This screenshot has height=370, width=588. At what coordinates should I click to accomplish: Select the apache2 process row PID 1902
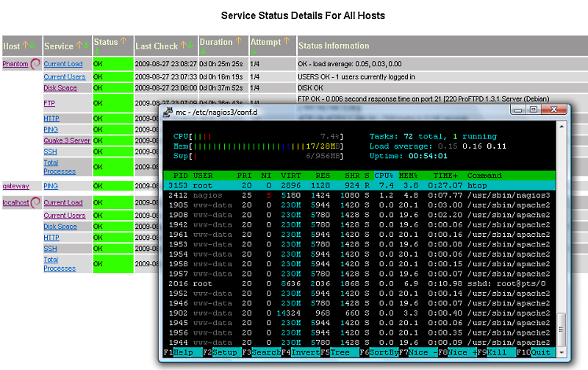[359, 313]
